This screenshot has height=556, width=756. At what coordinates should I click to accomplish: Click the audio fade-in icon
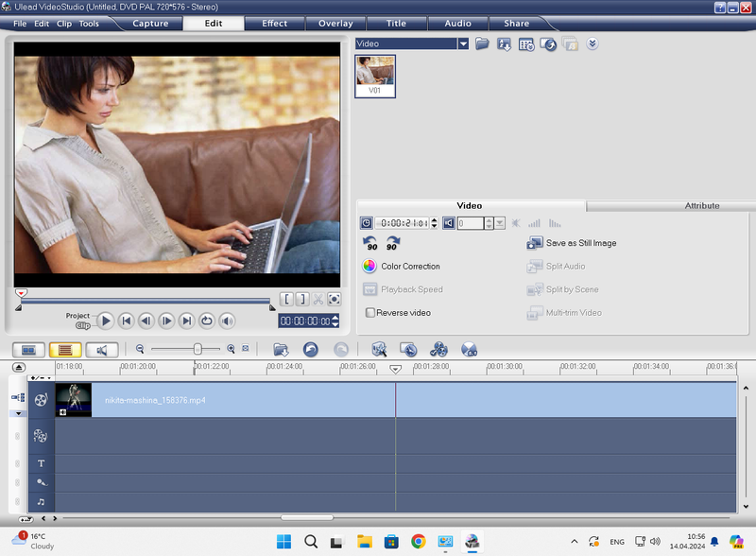(x=534, y=223)
